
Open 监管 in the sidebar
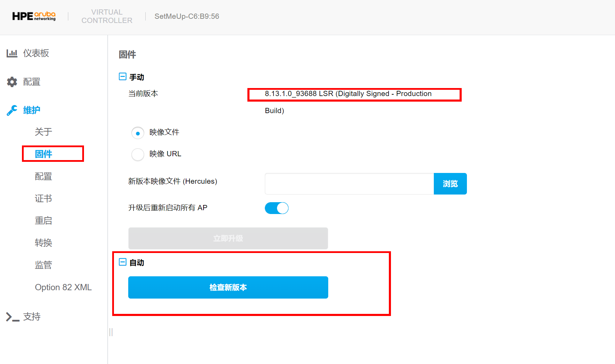point(43,264)
